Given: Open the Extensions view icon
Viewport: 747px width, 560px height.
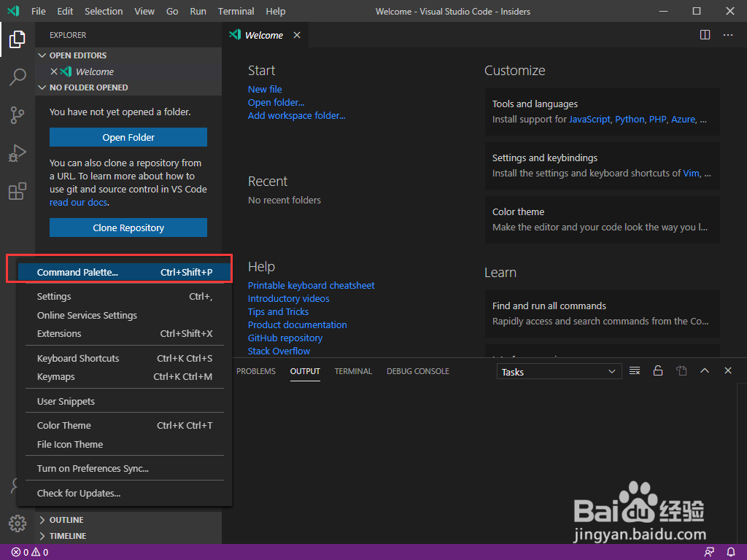Looking at the screenshot, I should tap(18, 191).
